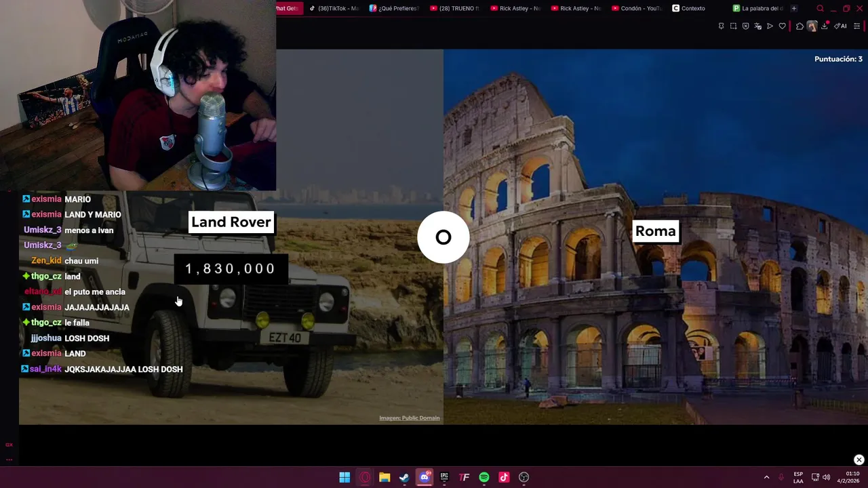
Task: Open the TikTok browser tab
Action: click(334, 8)
